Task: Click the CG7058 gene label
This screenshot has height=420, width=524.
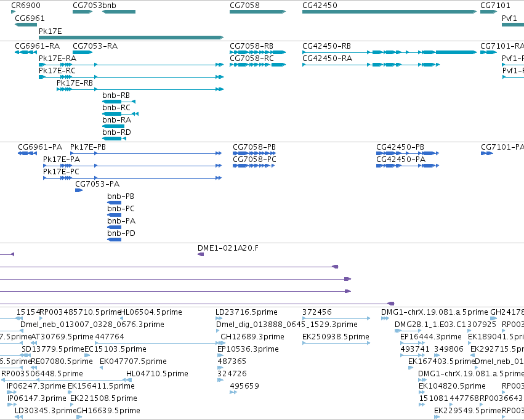Action: (x=244, y=6)
